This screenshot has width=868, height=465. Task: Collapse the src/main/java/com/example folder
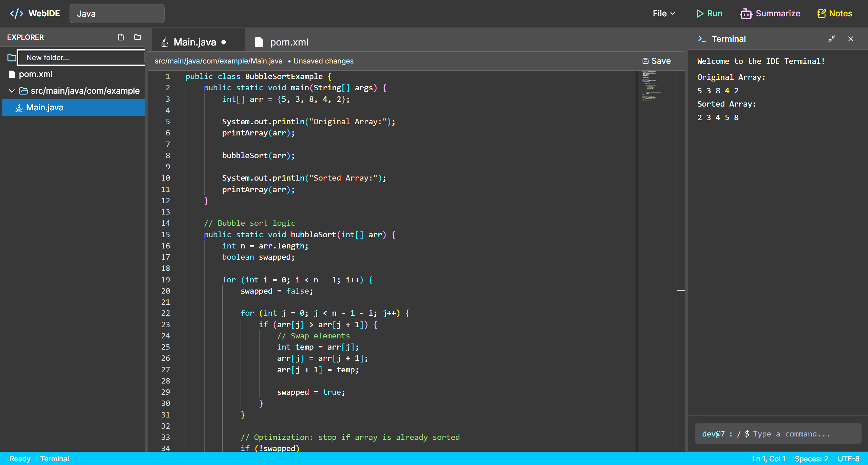point(12,91)
